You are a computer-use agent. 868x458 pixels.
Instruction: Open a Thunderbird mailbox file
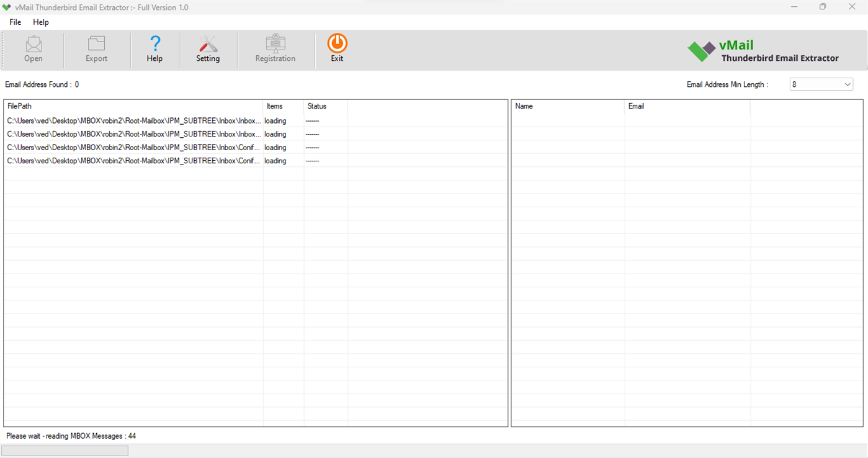coord(33,48)
